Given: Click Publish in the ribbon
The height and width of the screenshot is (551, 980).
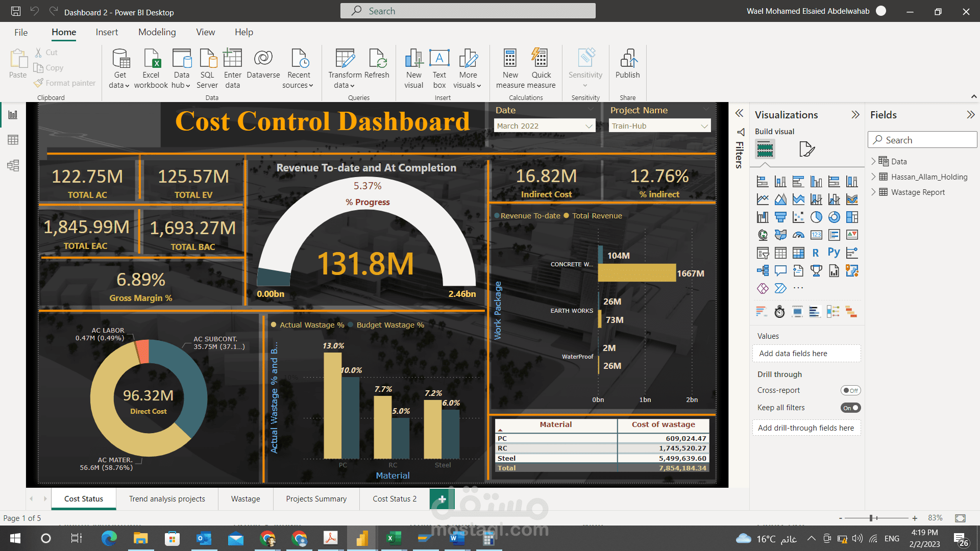Looking at the screenshot, I should 627,64.
